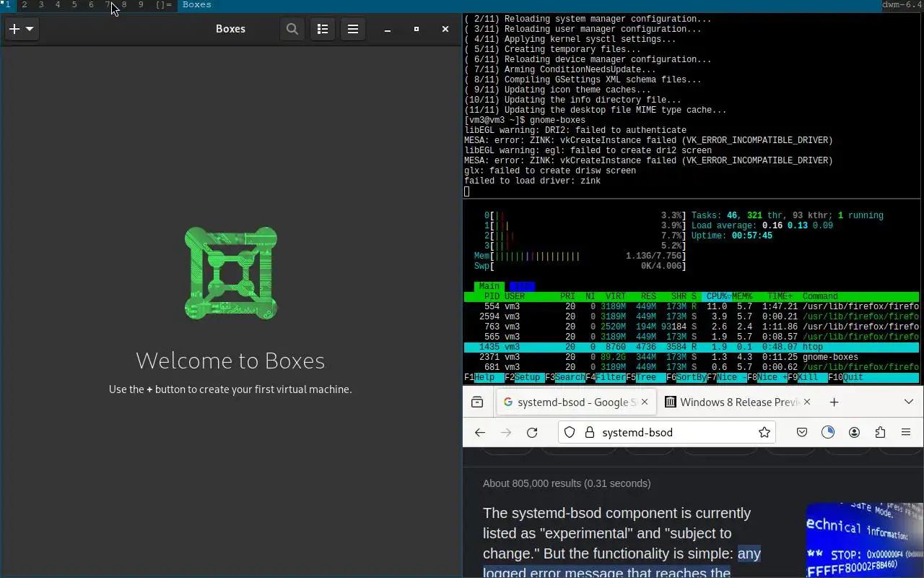924x578 pixels.
Task: Click the BSOD image thumbnail in Google results
Action: pos(865,540)
